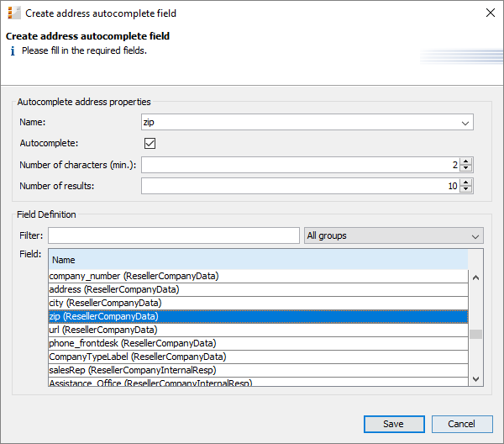Close the dialog with X button
This screenshot has width=504, height=444.
click(491, 13)
